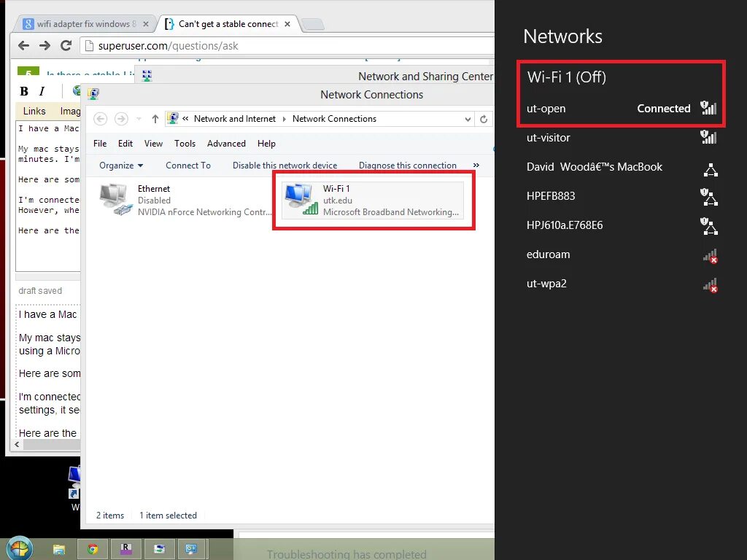Open the File menu
The image size is (747, 560).
click(x=100, y=144)
